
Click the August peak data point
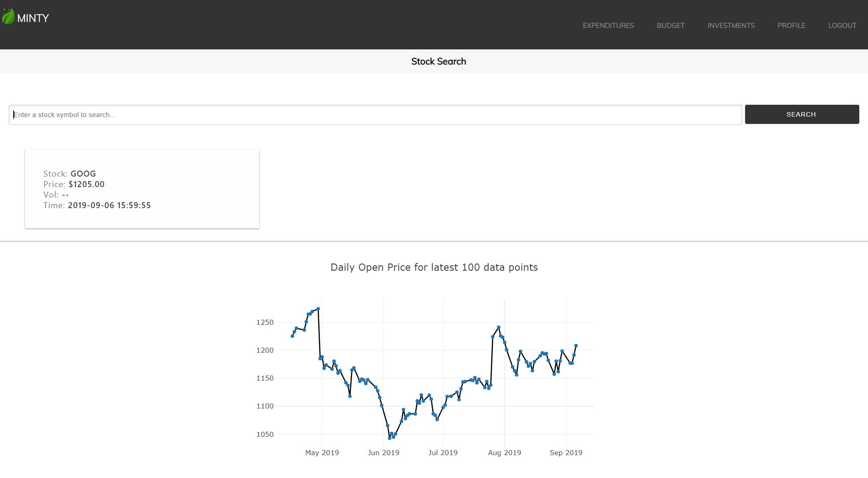[x=499, y=327]
